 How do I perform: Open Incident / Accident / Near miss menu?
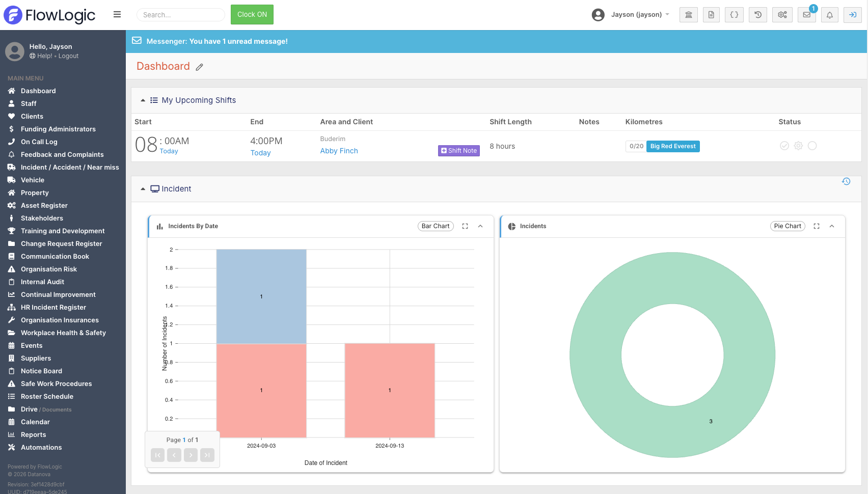click(70, 167)
